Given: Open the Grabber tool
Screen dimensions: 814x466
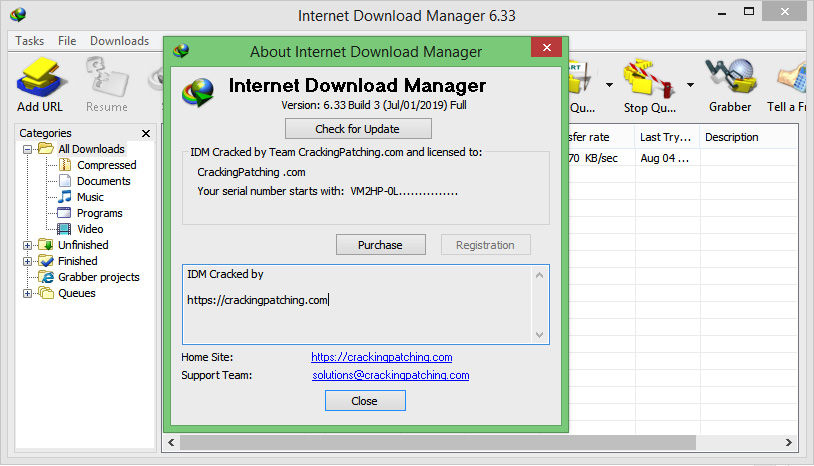Looking at the screenshot, I should coord(730,77).
